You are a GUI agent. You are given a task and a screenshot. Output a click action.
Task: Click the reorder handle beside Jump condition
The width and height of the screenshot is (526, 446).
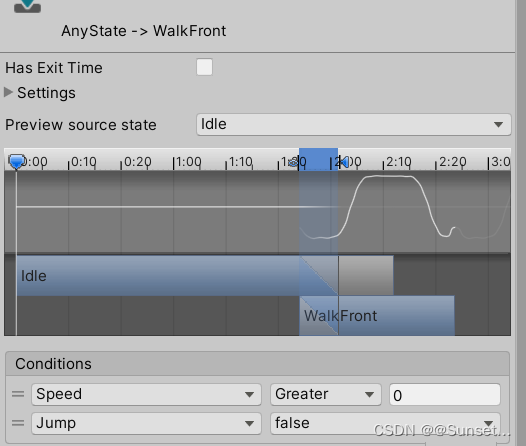18,423
